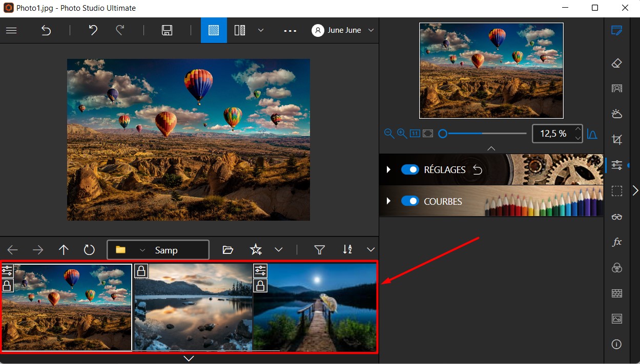Viewport: 640px width, 364px height.
Task: Open the adjustment sliders panel in sidebar
Action: pyautogui.click(x=617, y=165)
